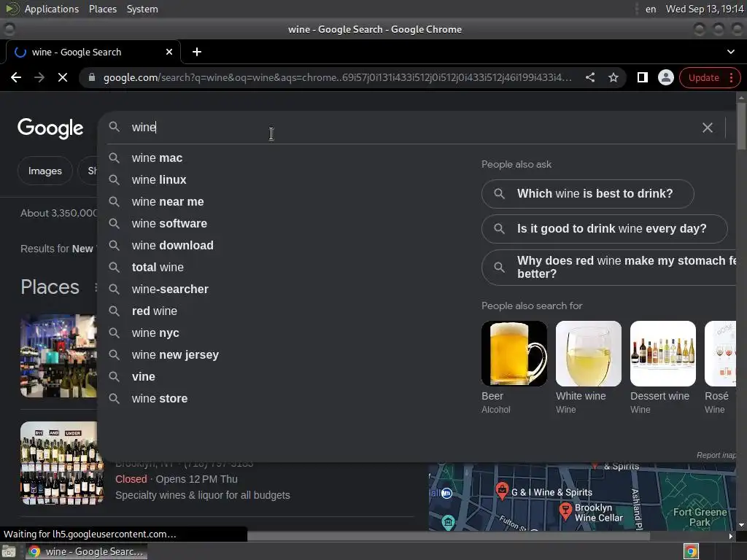
Task: Ask 'Why does red wine make my stomach feel better?'
Action: (x=609, y=268)
